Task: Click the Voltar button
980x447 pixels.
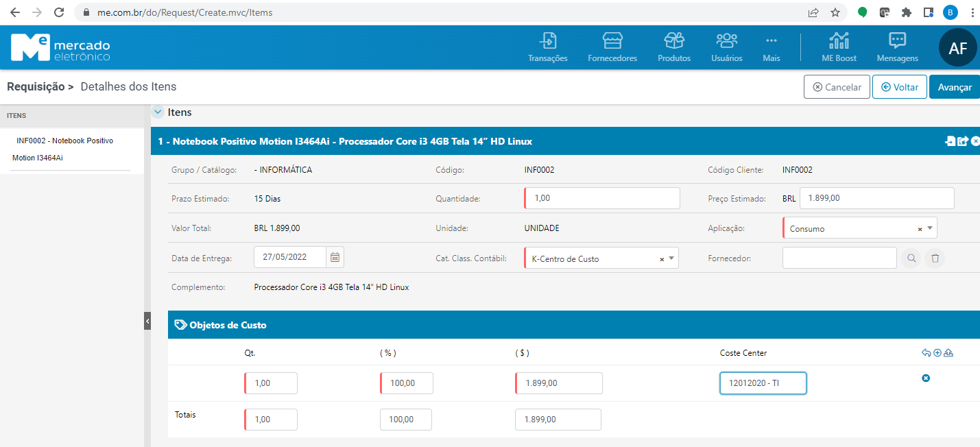Action: pos(900,87)
